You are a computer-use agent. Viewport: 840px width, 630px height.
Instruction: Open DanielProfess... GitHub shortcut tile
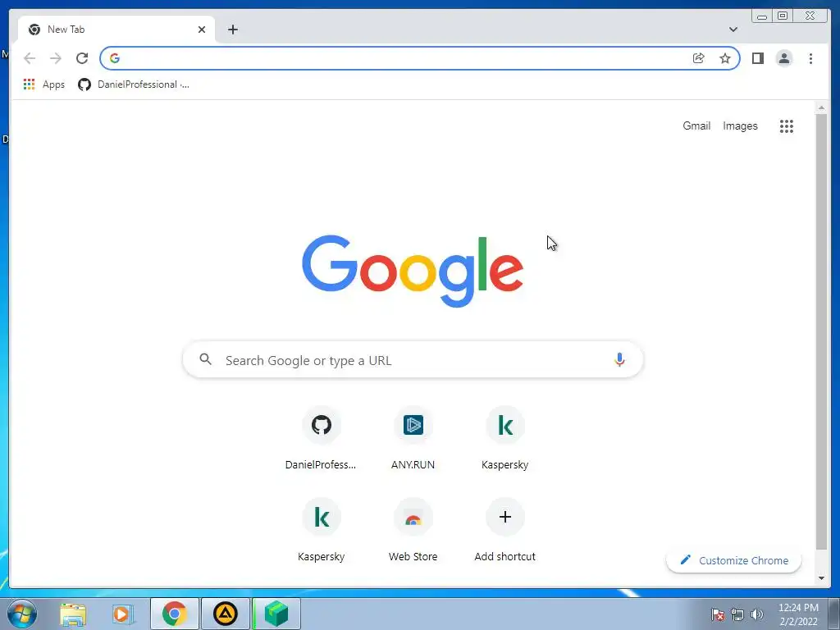coord(321,438)
